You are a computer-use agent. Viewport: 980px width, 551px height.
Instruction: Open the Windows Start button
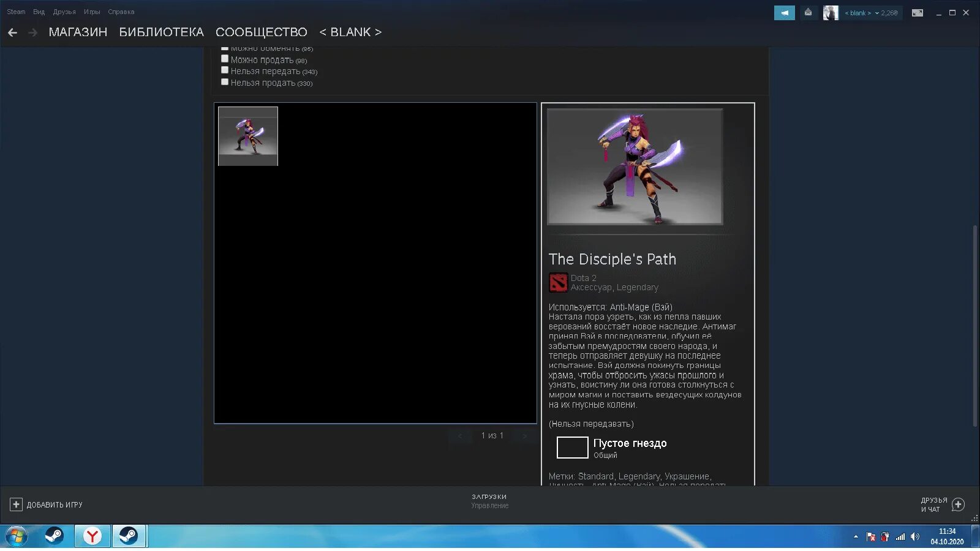[x=16, y=537]
